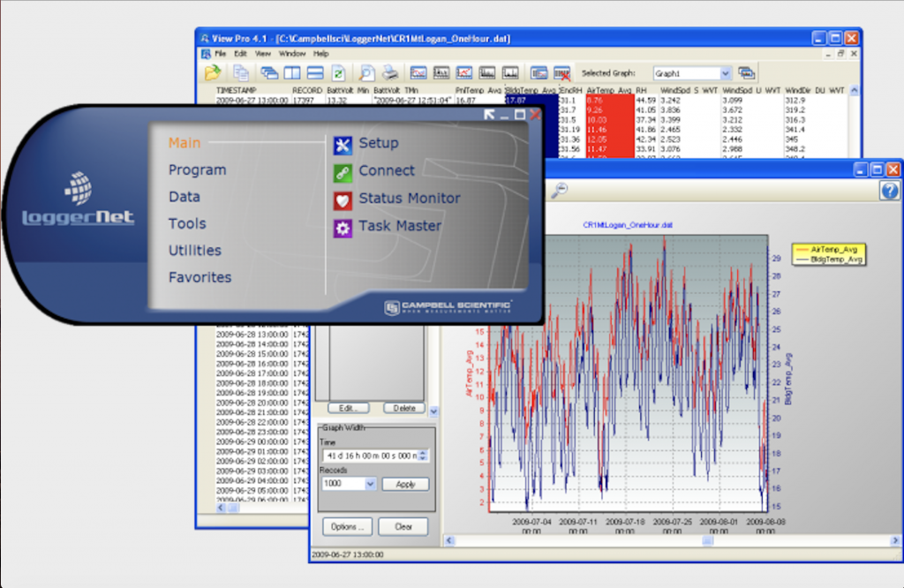Screen dimensions: 904x588
Task: Open the Help menu in View Pro
Action: pyautogui.click(x=321, y=54)
